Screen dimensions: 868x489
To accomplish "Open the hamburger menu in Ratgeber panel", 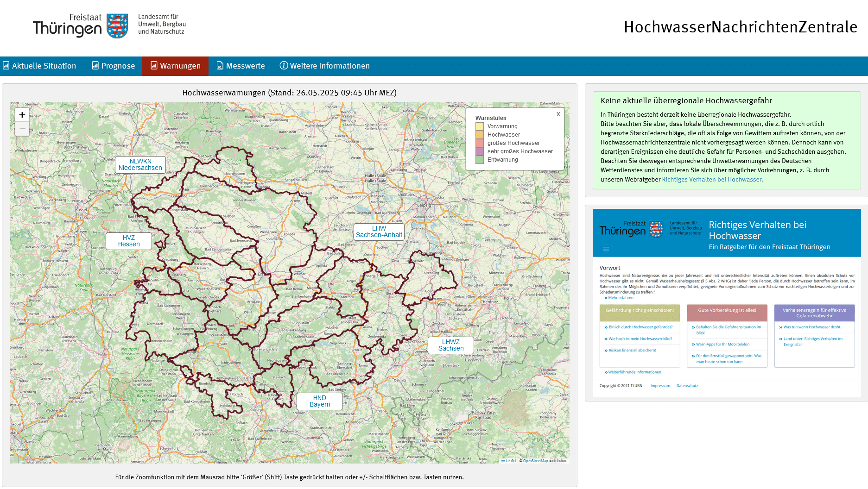I will coord(606,249).
